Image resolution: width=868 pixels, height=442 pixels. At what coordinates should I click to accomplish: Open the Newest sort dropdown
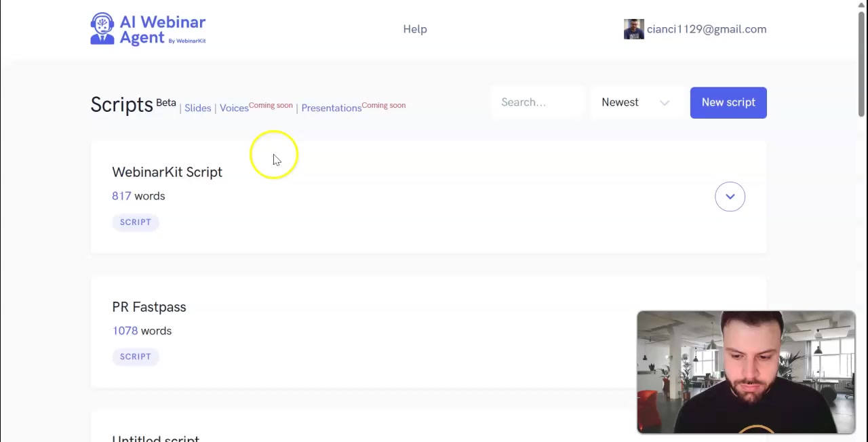coord(637,102)
